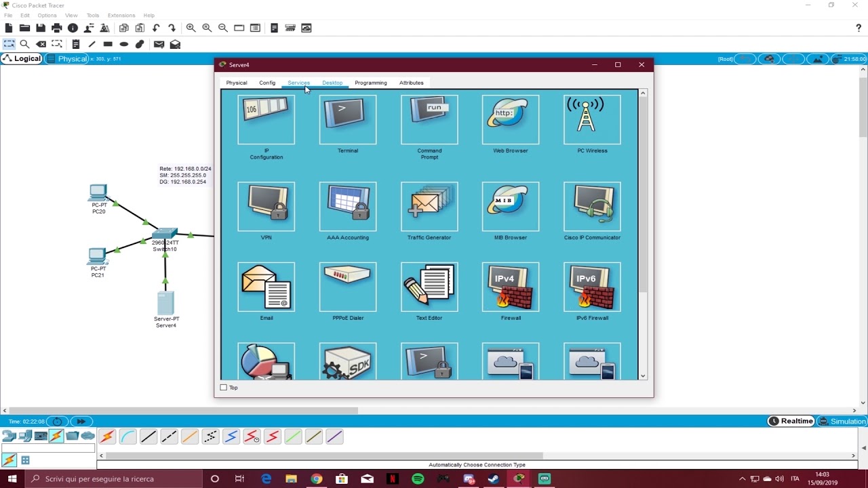Select the Place Note tool
This screenshot has width=868, height=488.
(76, 44)
